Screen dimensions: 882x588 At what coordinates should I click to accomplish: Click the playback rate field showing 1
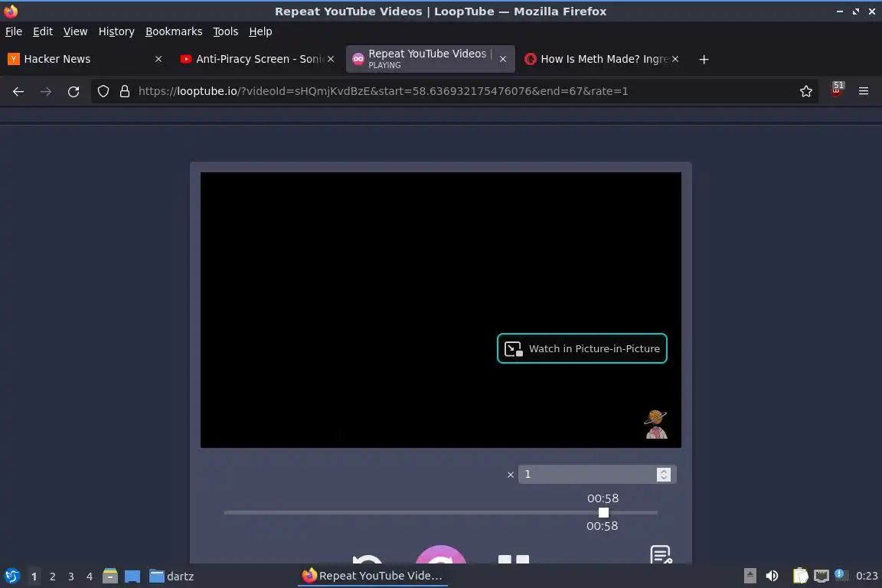(586, 475)
